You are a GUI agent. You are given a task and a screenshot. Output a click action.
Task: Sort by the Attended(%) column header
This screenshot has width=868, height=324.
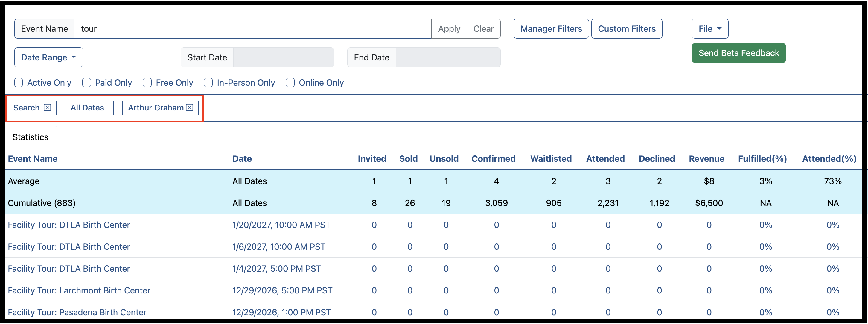click(829, 159)
